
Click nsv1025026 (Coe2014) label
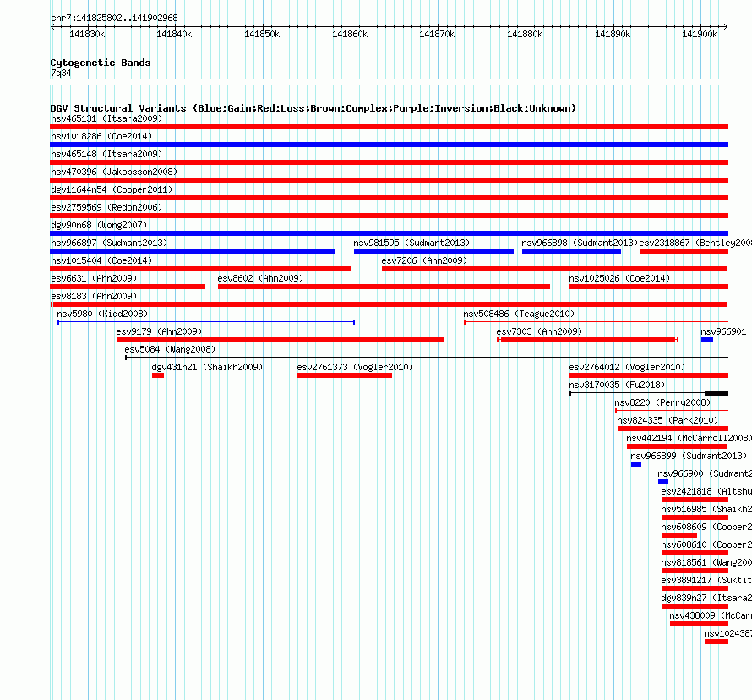point(619,278)
